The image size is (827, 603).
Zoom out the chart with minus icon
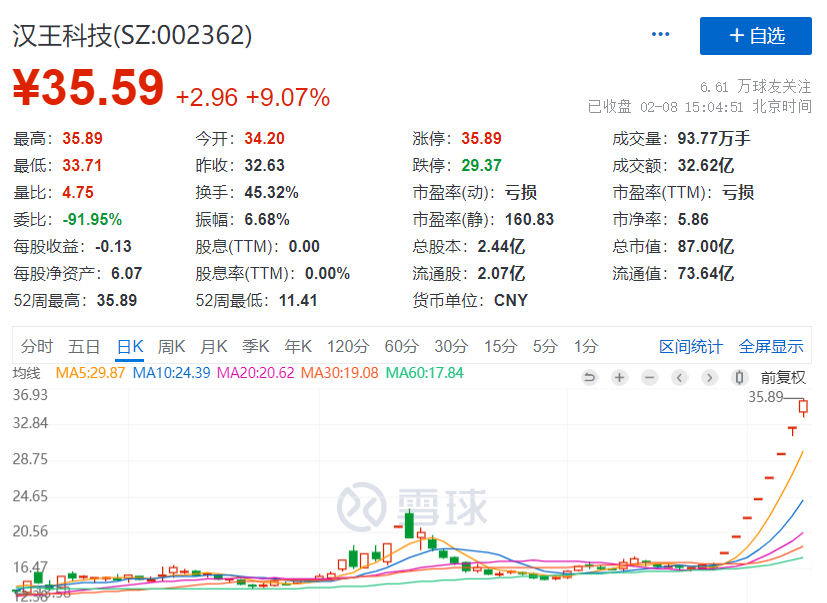coord(649,377)
